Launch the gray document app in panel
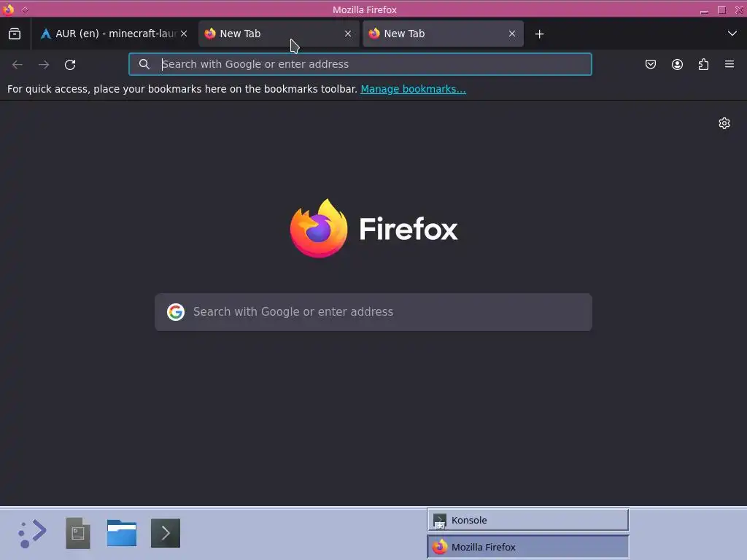The image size is (747, 560). [x=77, y=533]
